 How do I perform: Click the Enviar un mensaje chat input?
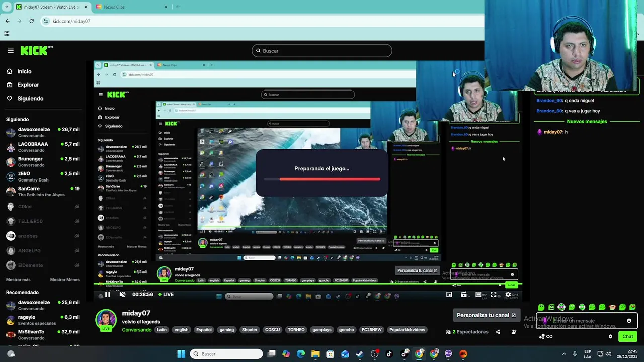pyautogui.click(x=587, y=321)
